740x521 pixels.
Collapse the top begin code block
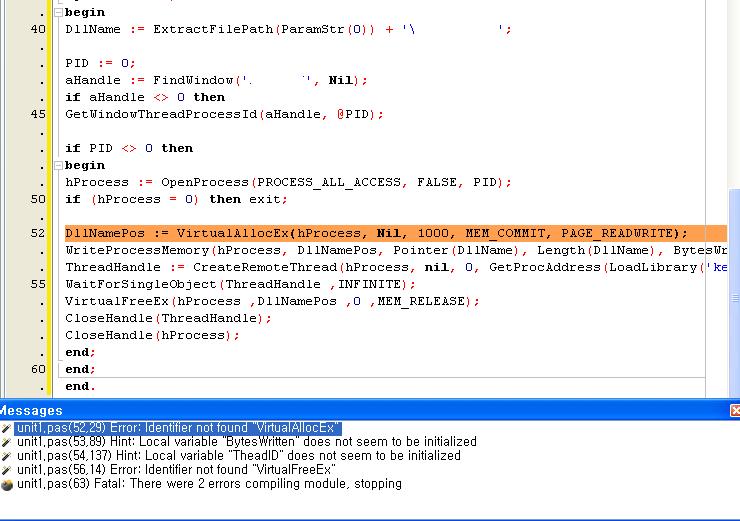coord(56,12)
